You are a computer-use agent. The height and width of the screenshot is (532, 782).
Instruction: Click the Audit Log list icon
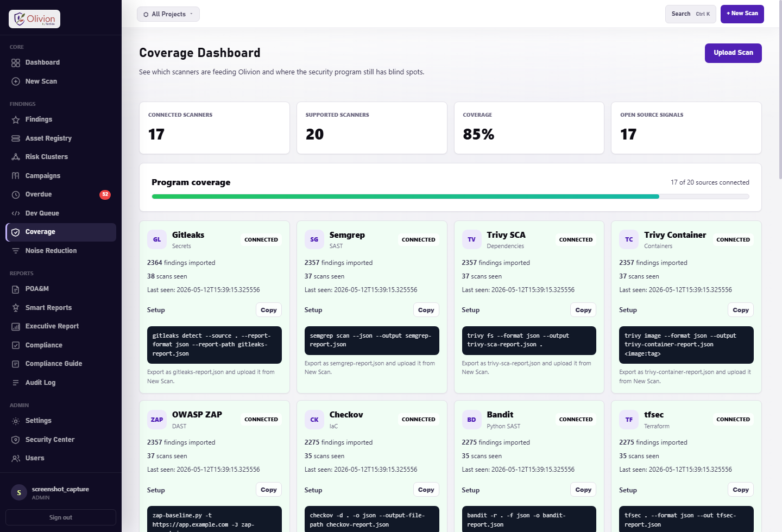coord(16,383)
